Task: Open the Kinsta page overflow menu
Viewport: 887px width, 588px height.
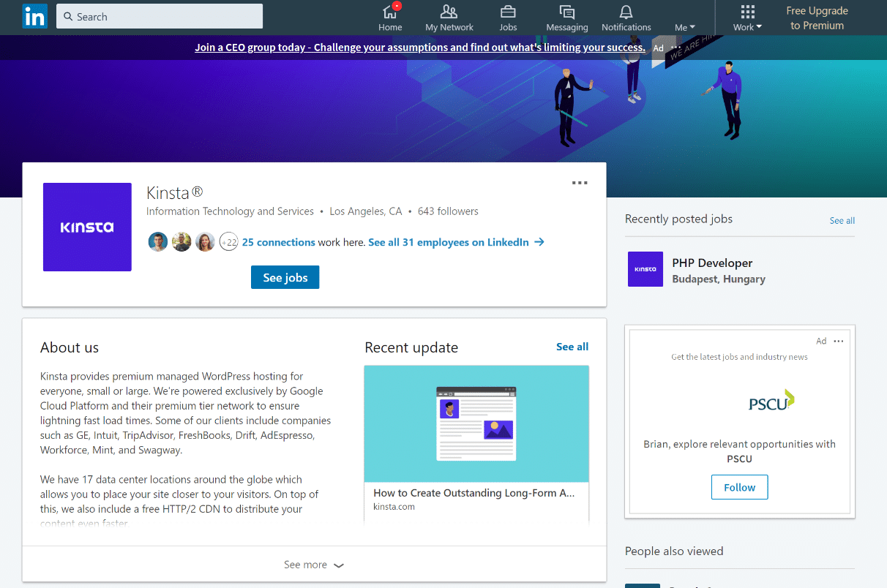Action: [580, 183]
